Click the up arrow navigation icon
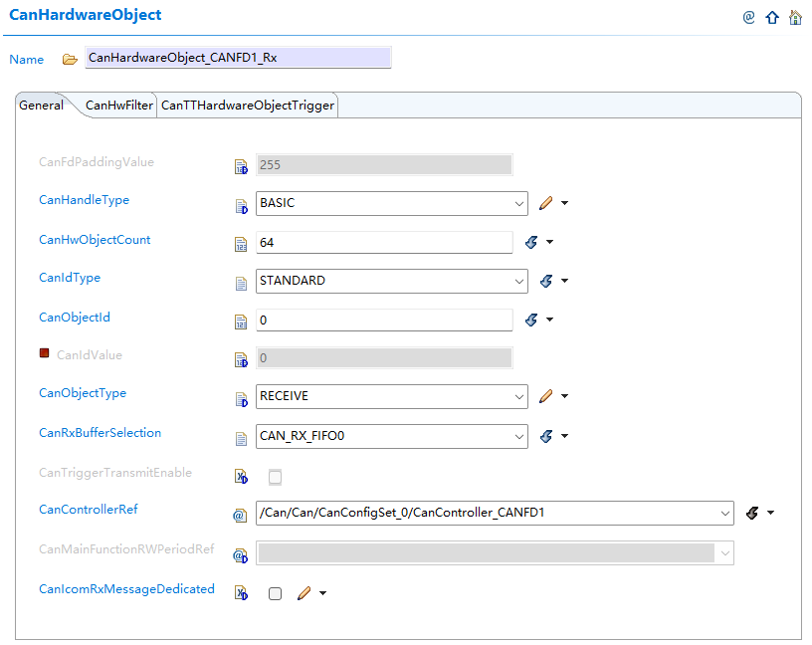The image size is (812, 645). 772,18
